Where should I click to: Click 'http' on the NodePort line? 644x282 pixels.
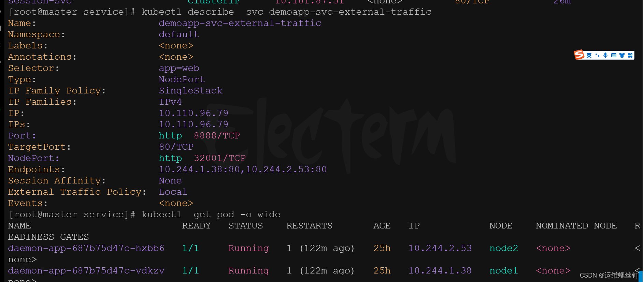point(170,158)
